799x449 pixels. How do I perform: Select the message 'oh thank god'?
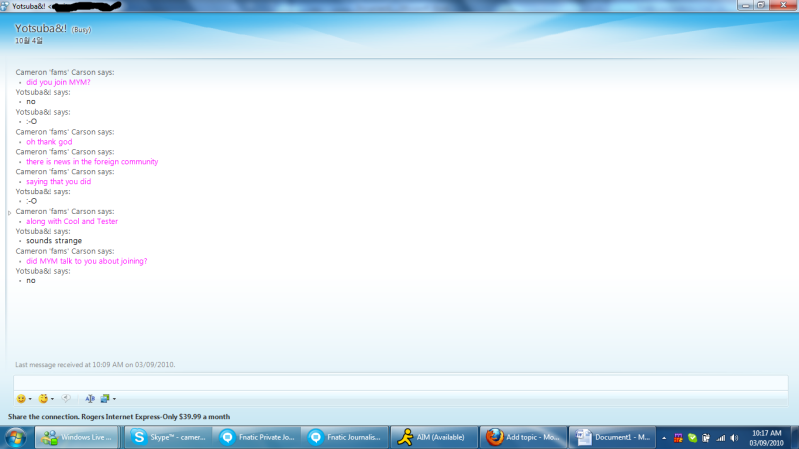49,142
